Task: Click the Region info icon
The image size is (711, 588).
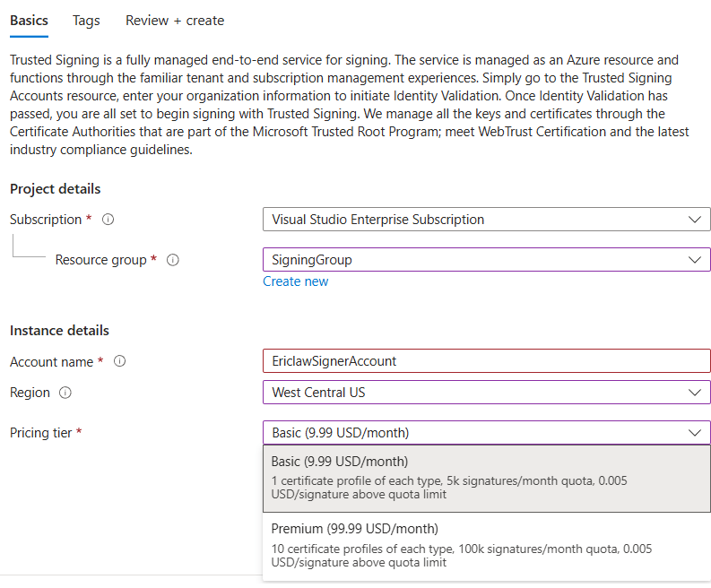Action: click(x=65, y=393)
